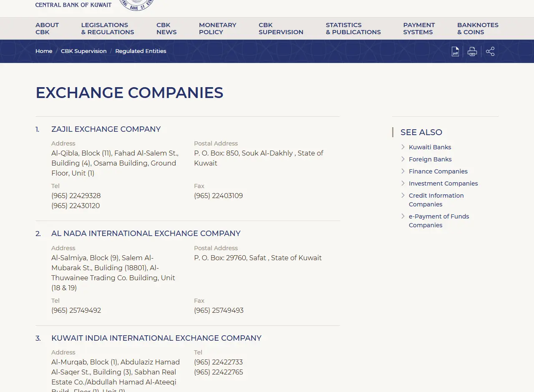Download page as PDF icon
This screenshot has width=534, height=392.
point(455,51)
